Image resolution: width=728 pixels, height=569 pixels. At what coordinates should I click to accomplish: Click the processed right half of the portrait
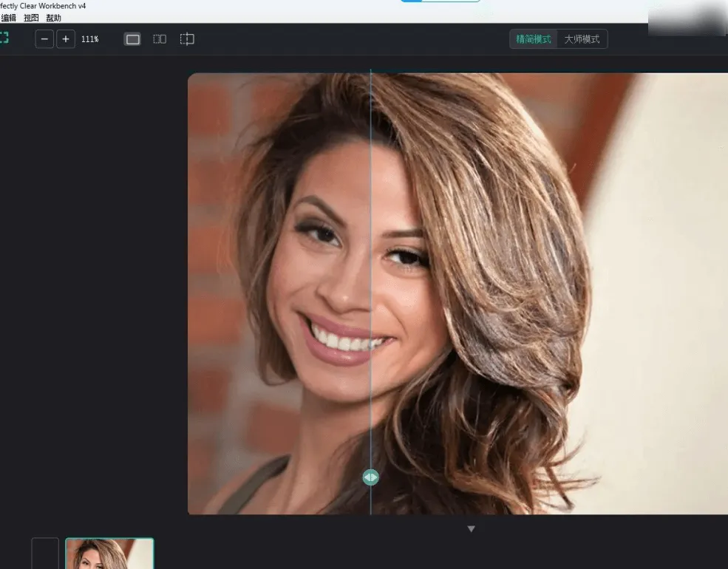549,293
